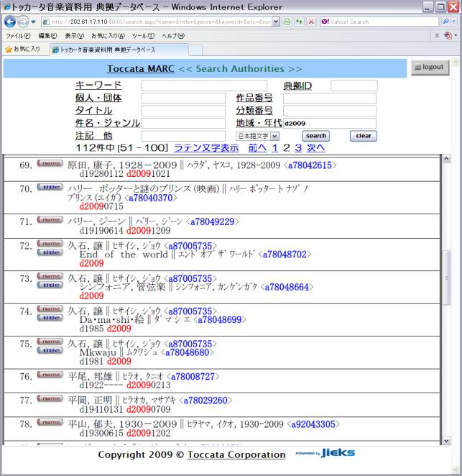
Task: Click the search magnifier icon
Action: click(445, 22)
